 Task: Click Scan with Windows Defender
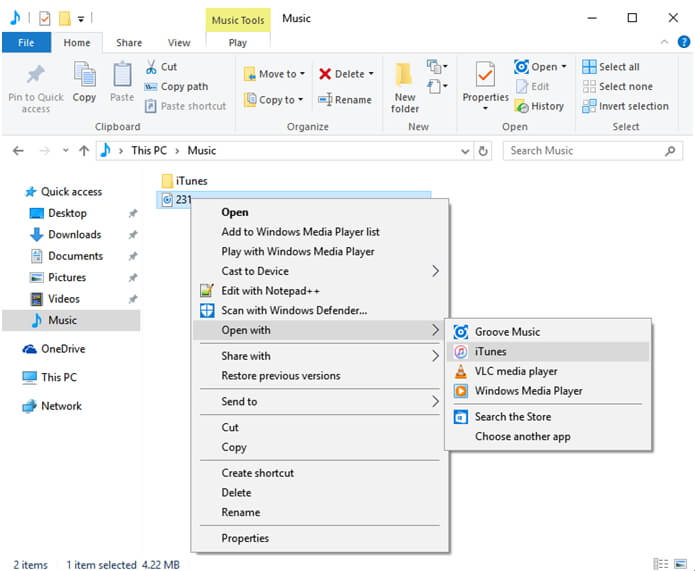coord(319,310)
